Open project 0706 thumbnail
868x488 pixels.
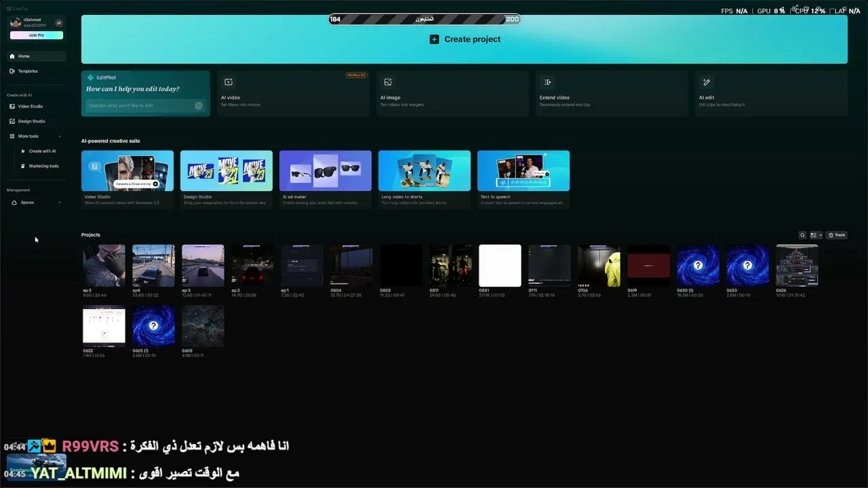coord(599,266)
